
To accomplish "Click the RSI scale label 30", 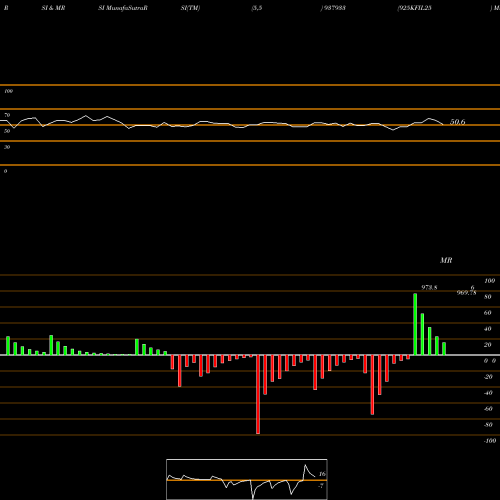I will point(7,147).
